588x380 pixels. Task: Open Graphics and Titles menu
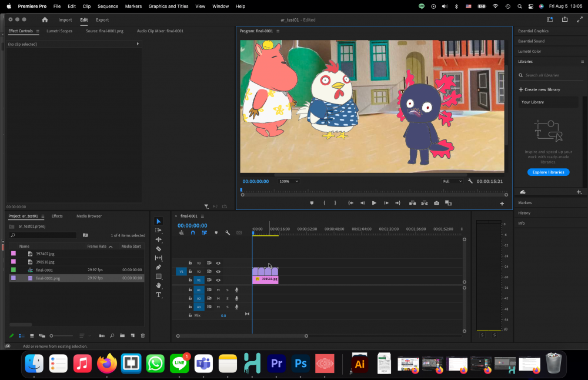coord(168,6)
